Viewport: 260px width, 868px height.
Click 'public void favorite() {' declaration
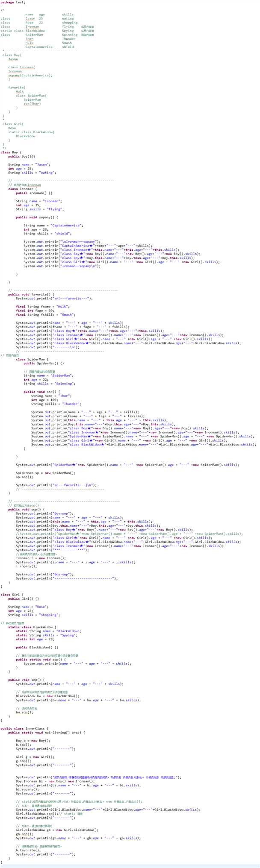click(x=31, y=294)
